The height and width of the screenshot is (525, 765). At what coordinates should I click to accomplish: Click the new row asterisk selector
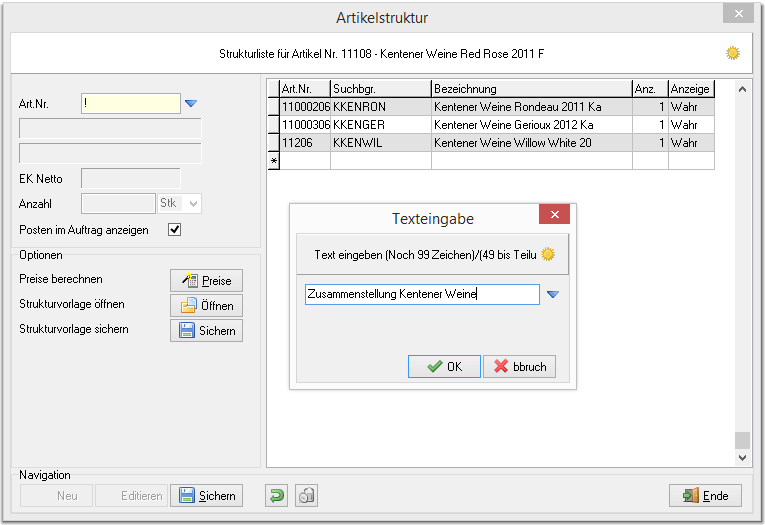pos(274,161)
